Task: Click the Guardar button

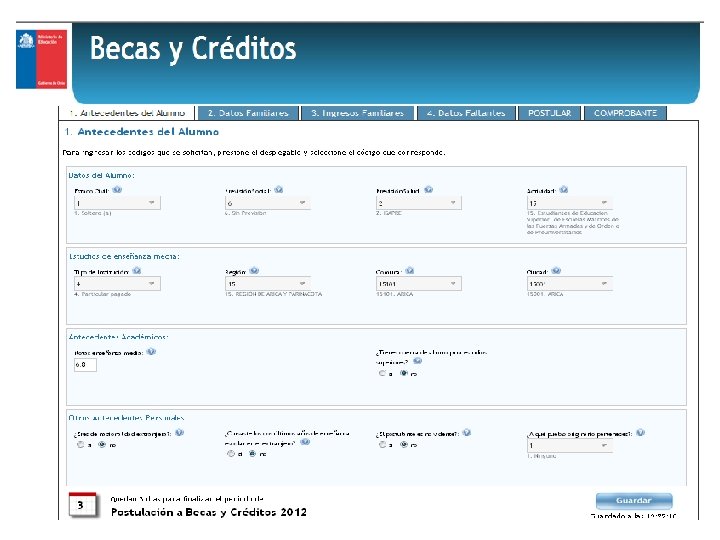Action: click(634, 501)
